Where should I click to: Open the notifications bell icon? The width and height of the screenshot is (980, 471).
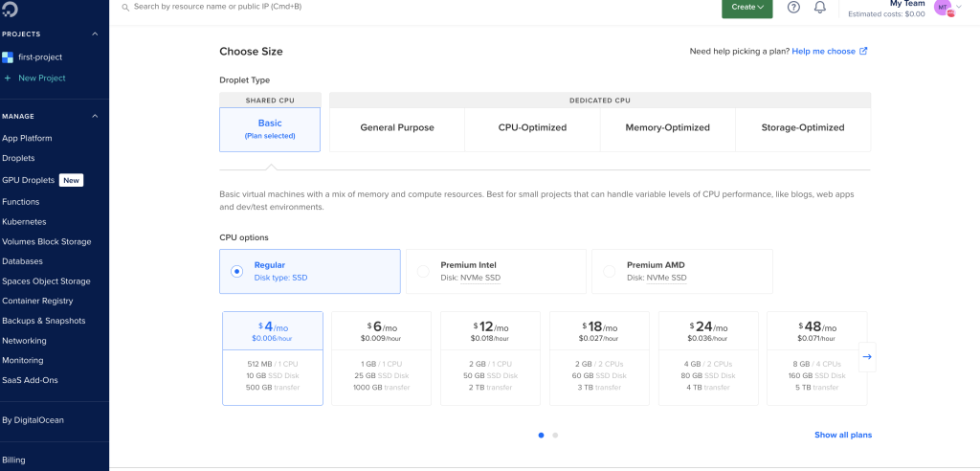point(820,8)
